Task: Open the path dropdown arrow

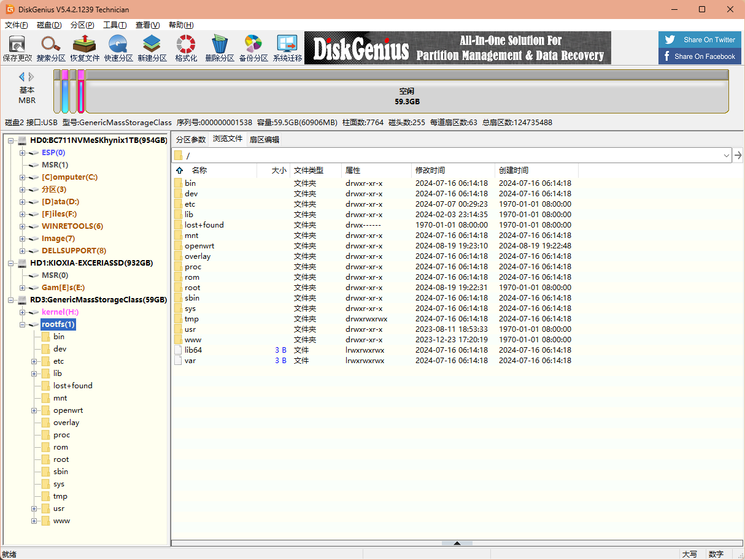Action: [x=727, y=156]
